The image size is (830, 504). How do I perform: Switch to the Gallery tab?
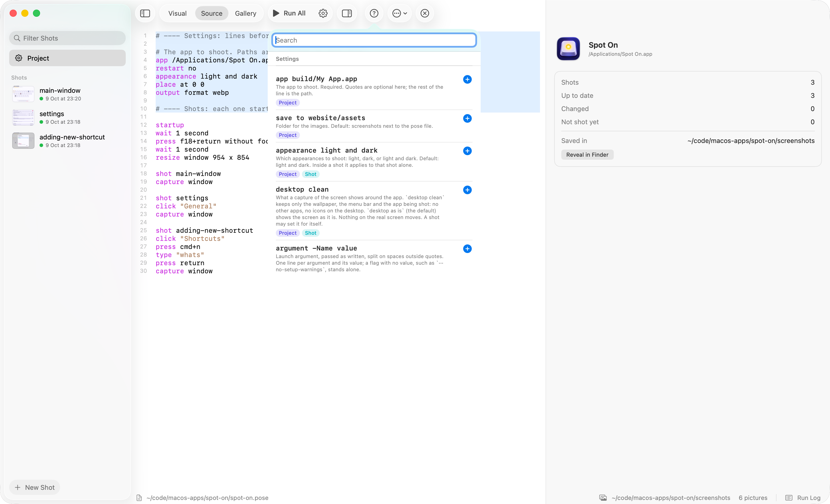[245, 13]
